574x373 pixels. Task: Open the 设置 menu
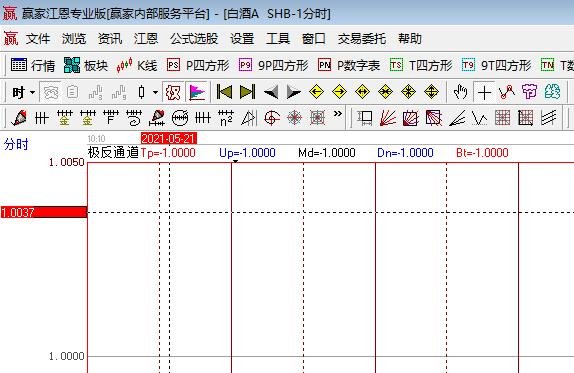(242, 38)
